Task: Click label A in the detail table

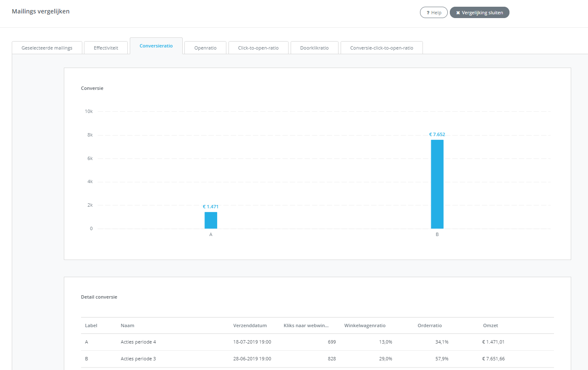Action: (87, 342)
